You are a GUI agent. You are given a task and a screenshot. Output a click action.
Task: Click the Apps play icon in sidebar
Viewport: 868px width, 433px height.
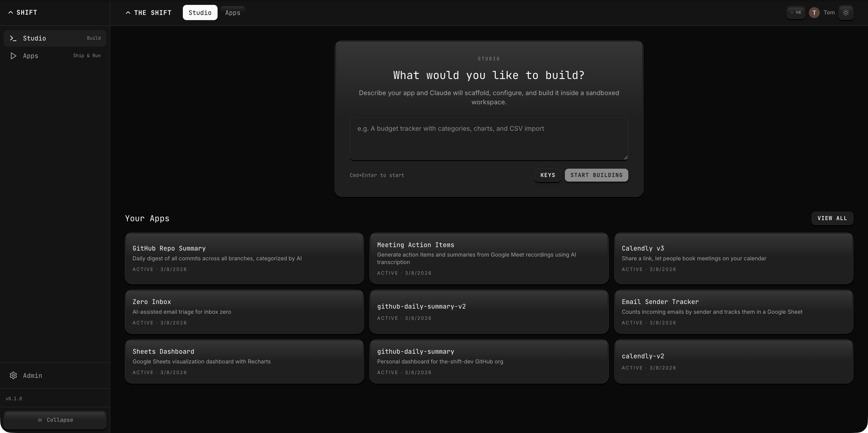(x=13, y=56)
